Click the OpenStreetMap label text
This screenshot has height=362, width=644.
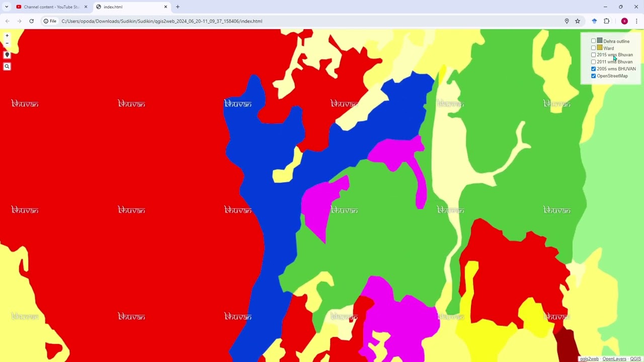coord(612,76)
